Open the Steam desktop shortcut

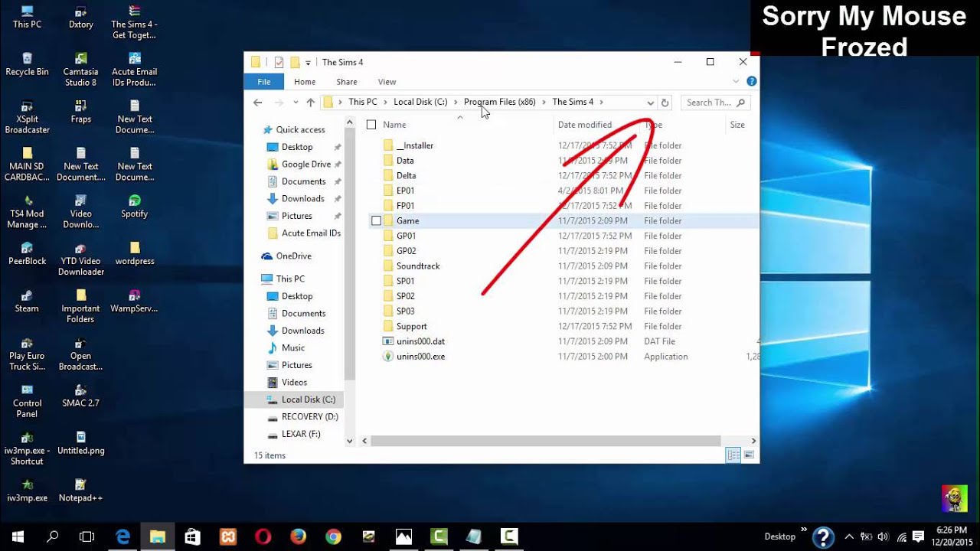27,301
